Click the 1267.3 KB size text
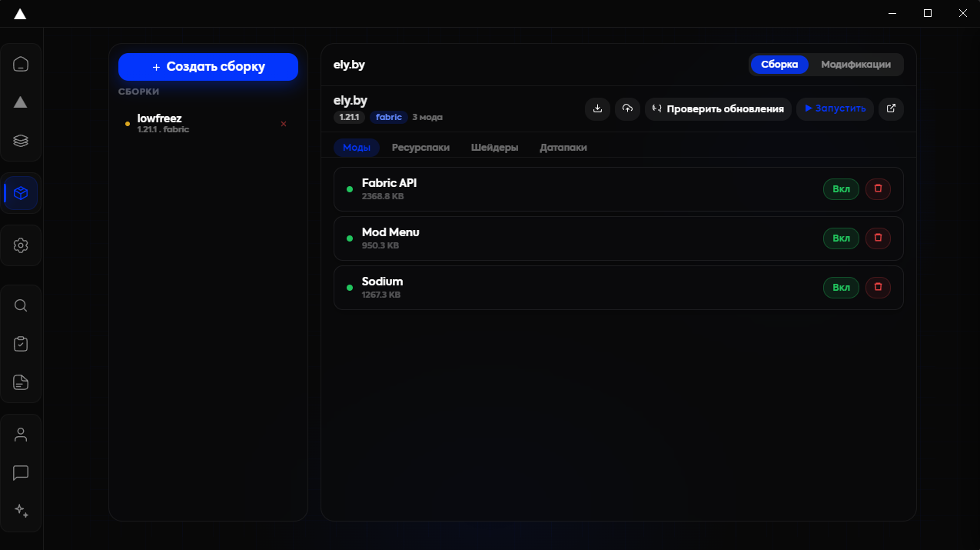This screenshot has height=550, width=980. pyautogui.click(x=381, y=295)
